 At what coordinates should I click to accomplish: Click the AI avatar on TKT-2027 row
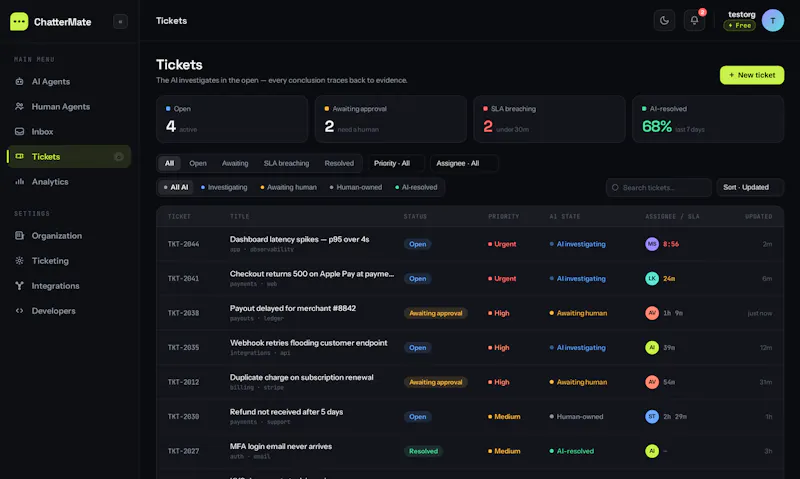click(x=652, y=451)
